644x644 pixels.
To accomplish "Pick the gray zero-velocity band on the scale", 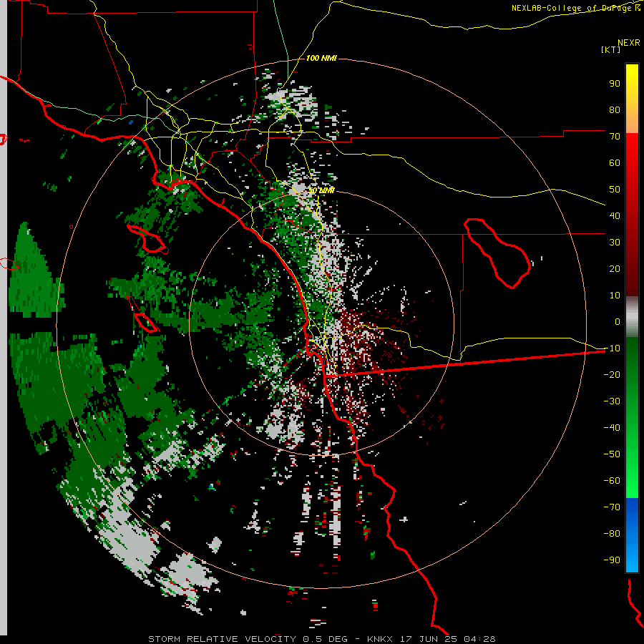I will coord(632,316).
